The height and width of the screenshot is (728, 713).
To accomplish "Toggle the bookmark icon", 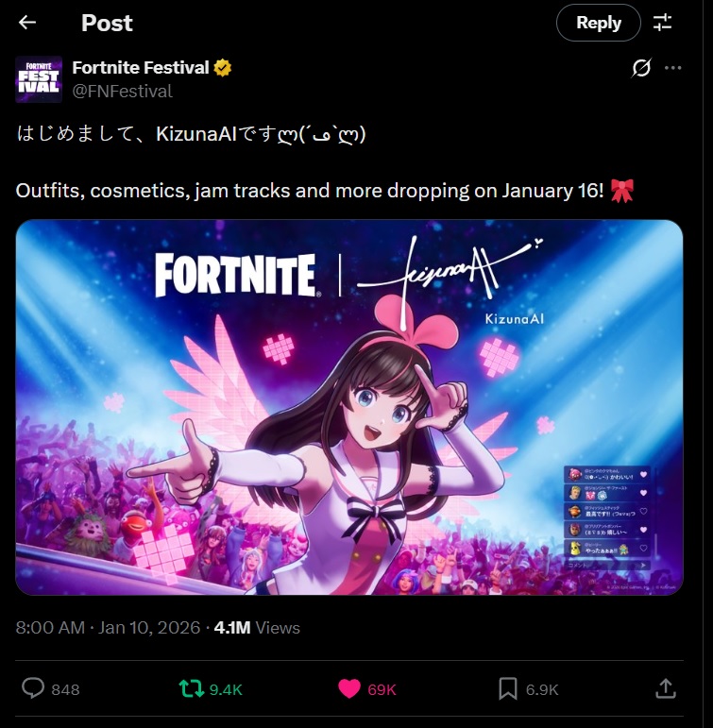I will point(508,689).
